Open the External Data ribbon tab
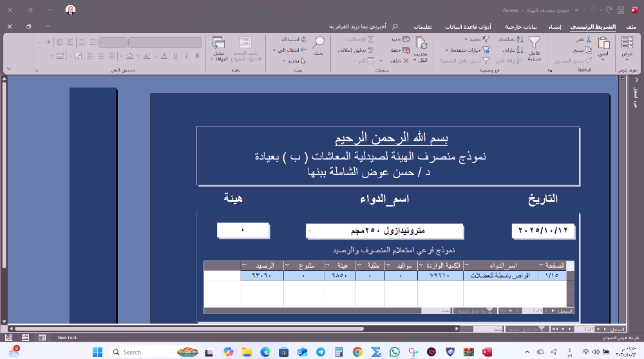The image size is (644, 359). click(522, 27)
